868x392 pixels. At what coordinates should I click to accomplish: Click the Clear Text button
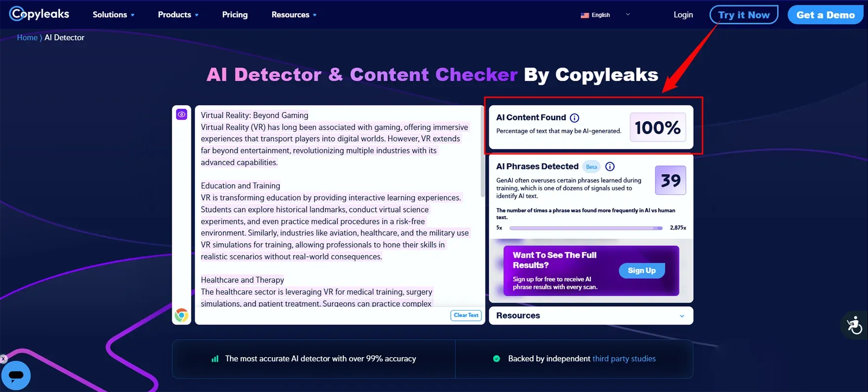[466, 315]
